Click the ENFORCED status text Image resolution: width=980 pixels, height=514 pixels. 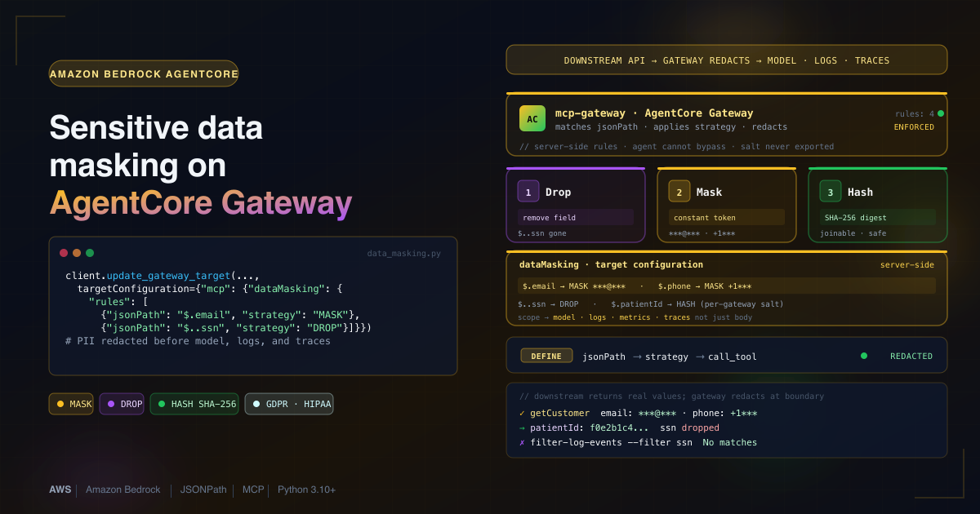click(x=914, y=126)
